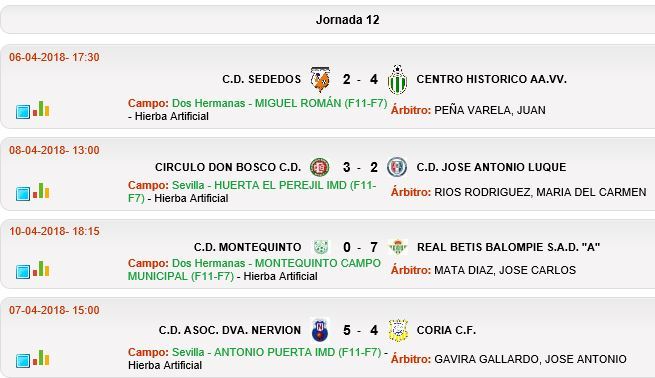Open the blue square icon for the Sededos match
Screen dimensions: 655x378
pos(23,112)
